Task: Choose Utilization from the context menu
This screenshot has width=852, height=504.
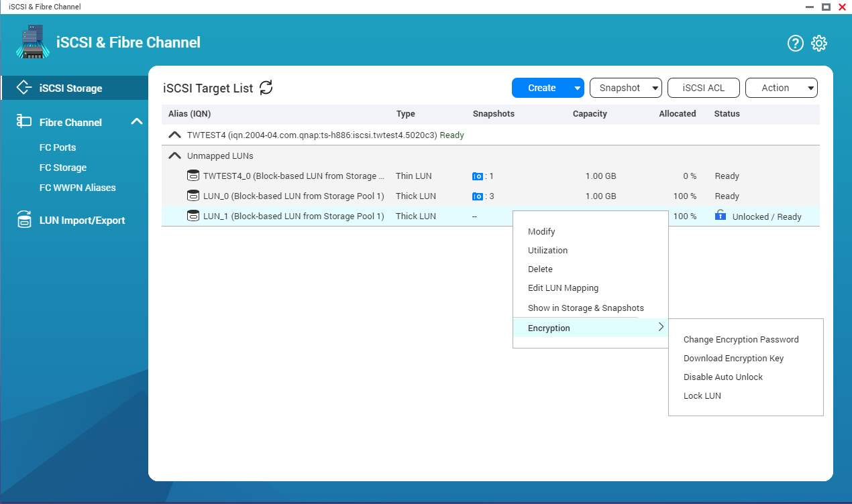Action: (547, 250)
